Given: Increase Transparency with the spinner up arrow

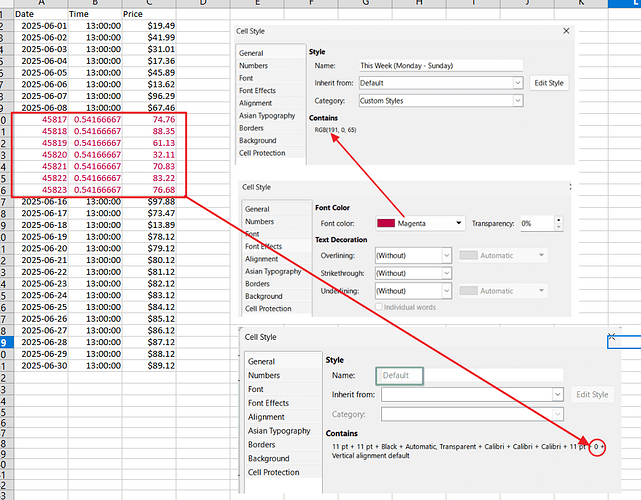Looking at the screenshot, I should coord(559,220).
